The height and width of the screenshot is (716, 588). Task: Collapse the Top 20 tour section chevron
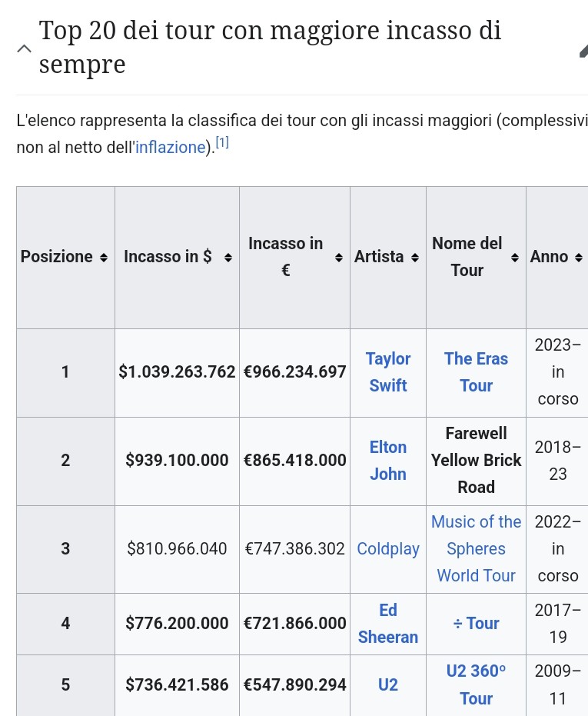(24, 48)
